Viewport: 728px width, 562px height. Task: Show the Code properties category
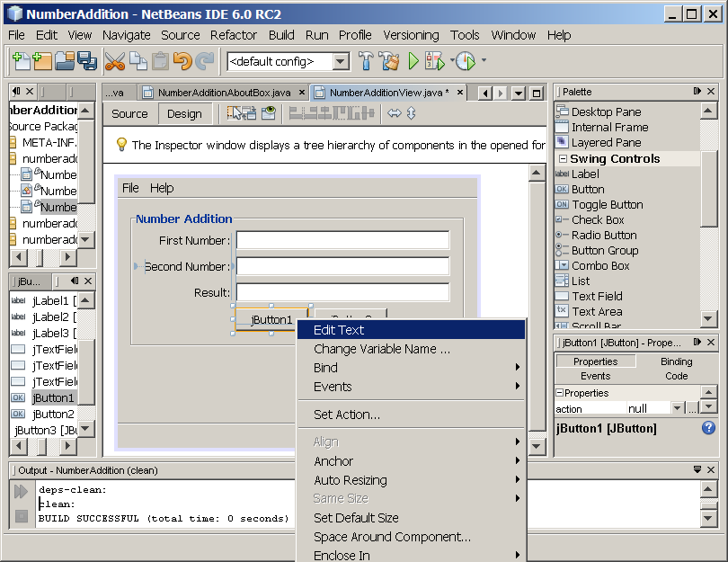[x=676, y=376]
